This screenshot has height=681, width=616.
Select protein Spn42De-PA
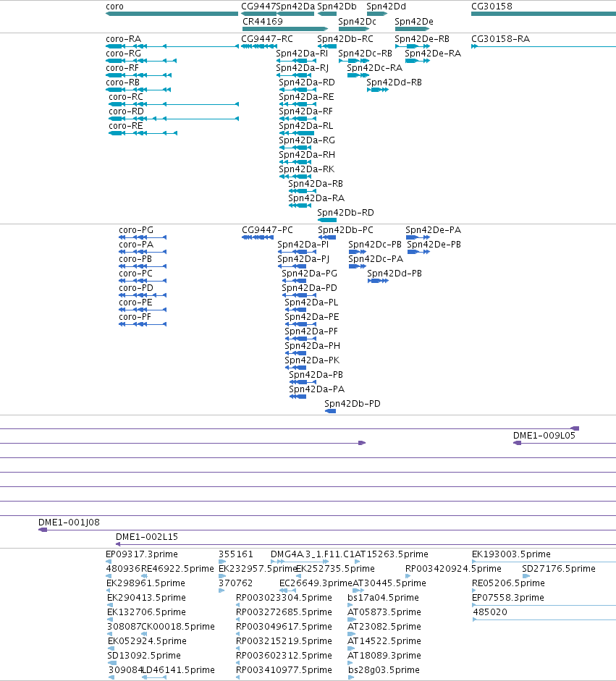click(418, 237)
